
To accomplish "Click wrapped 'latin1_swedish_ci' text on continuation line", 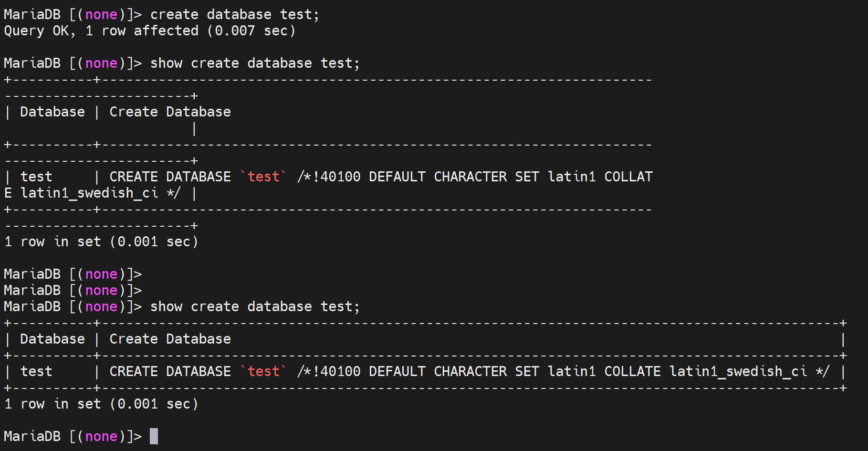I will (x=89, y=193).
